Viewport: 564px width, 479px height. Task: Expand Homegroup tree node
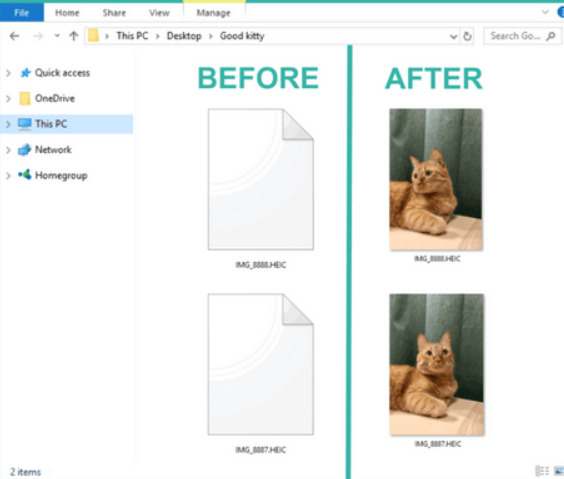(x=8, y=176)
